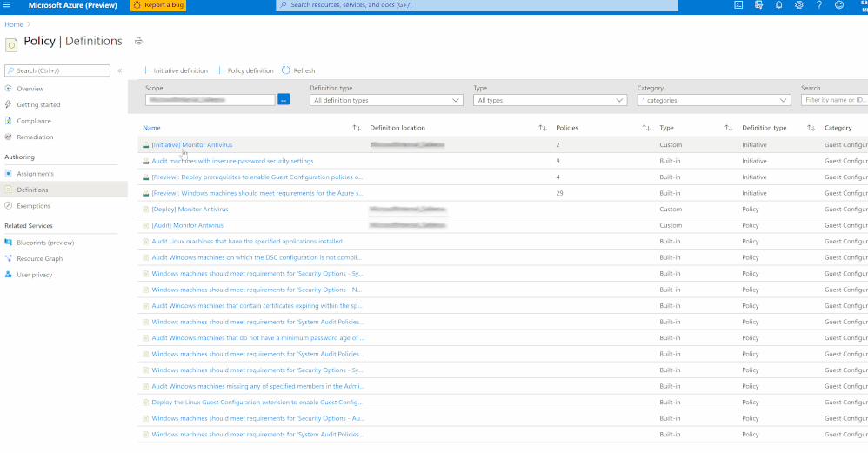Open the feedback smiley icon

[x=839, y=5]
